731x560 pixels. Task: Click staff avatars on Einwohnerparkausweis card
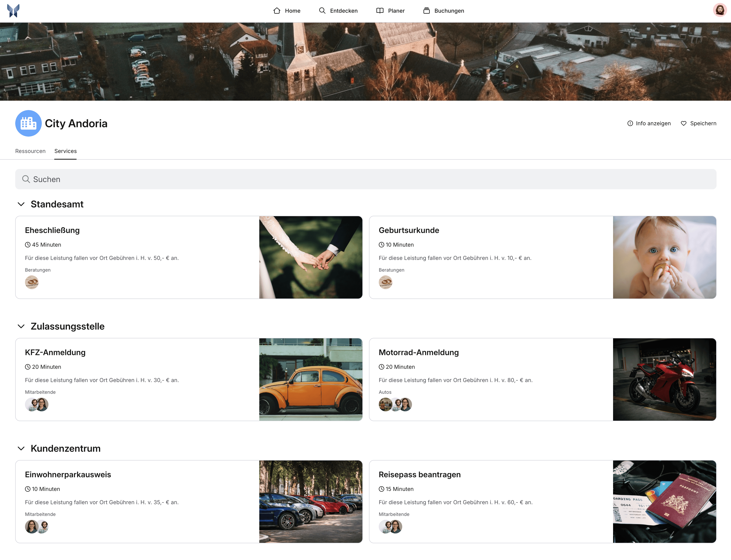click(37, 527)
